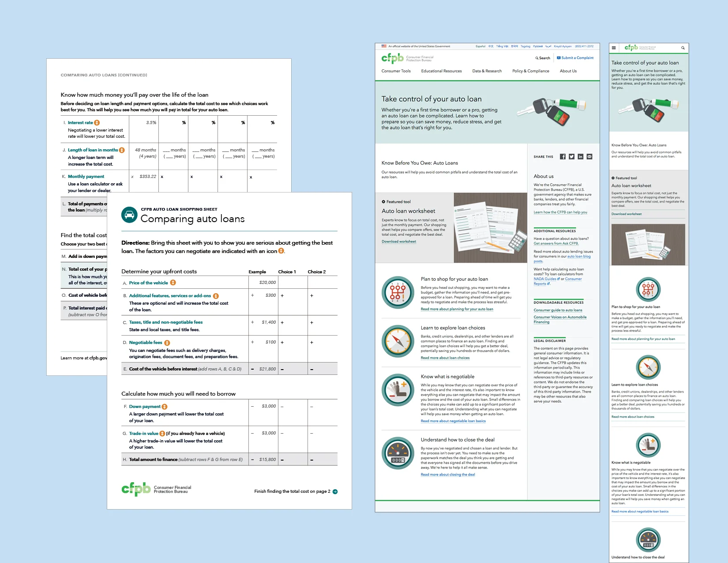Open the Policy & Compliance menu
Screen dimensions: 728x563
[531, 71]
